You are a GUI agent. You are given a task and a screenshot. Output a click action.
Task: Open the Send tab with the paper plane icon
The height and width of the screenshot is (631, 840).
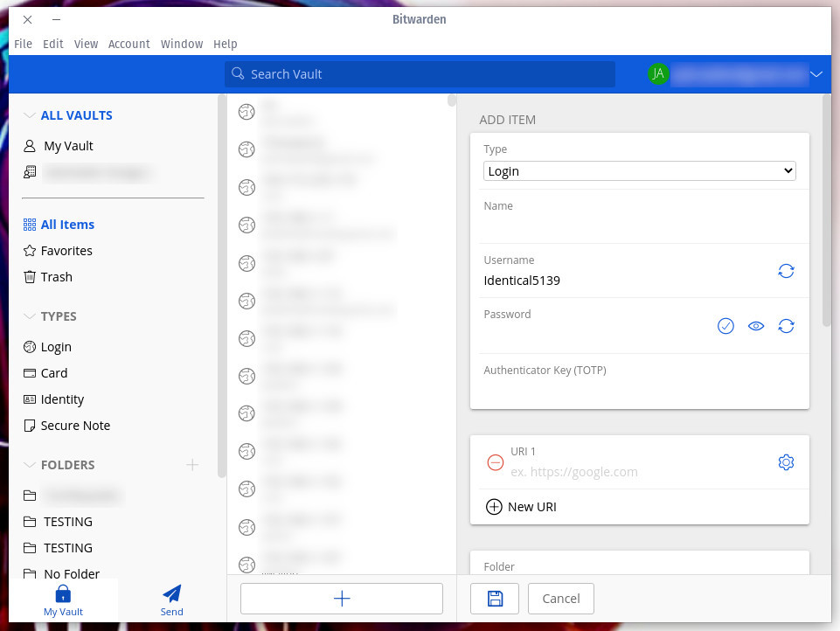point(172,600)
